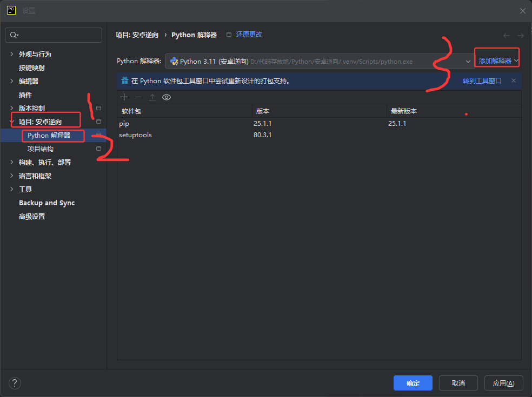Image resolution: width=532 pixels, height=397 pixels.
Task: Select 按键映射 in settings tree
Action: pyautogui.click(x=32, y=68)
